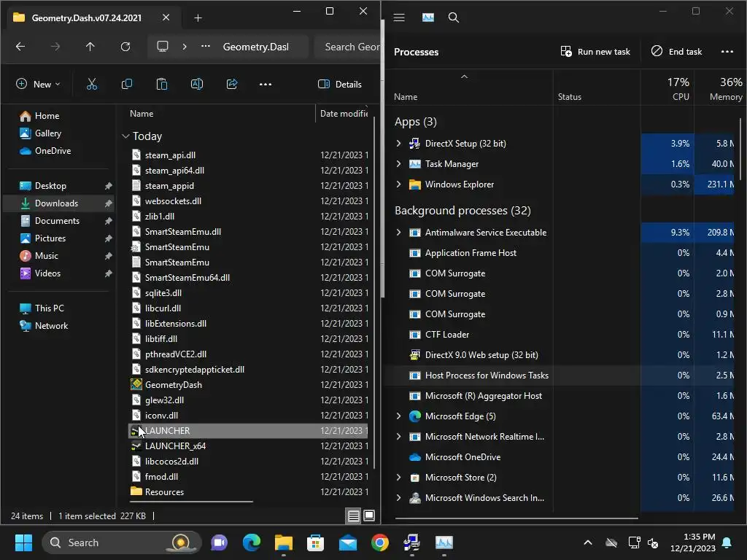The image size is (747, 560).
Task: Click the Paste icon in Explorer toolbar
Action: (x=162, y=85)
